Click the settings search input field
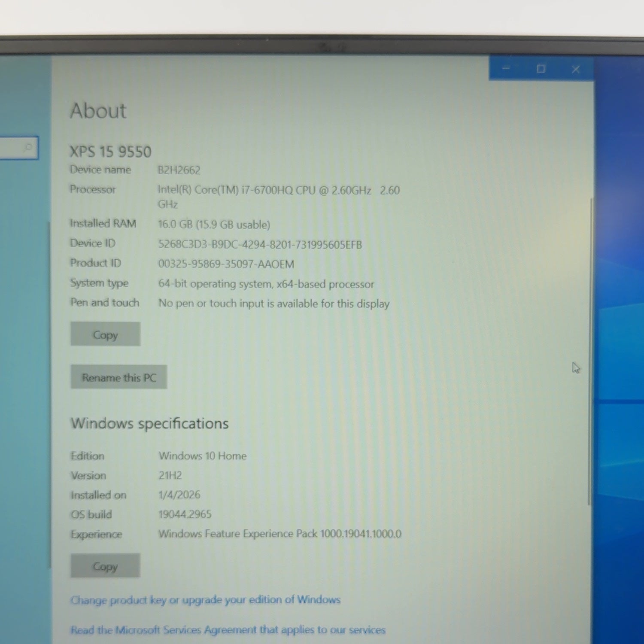Image resolution: width=644 pixels, height=644 pixels. coord(18,148)
